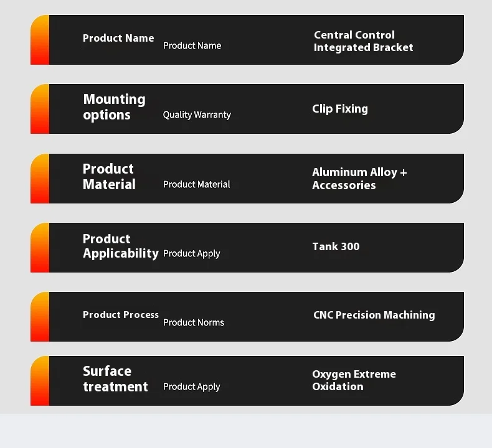Viewport: 492px width, 448px height.
Task: Click Product Apply subtitle beside Product Applicability
Action: pos(191,254)
